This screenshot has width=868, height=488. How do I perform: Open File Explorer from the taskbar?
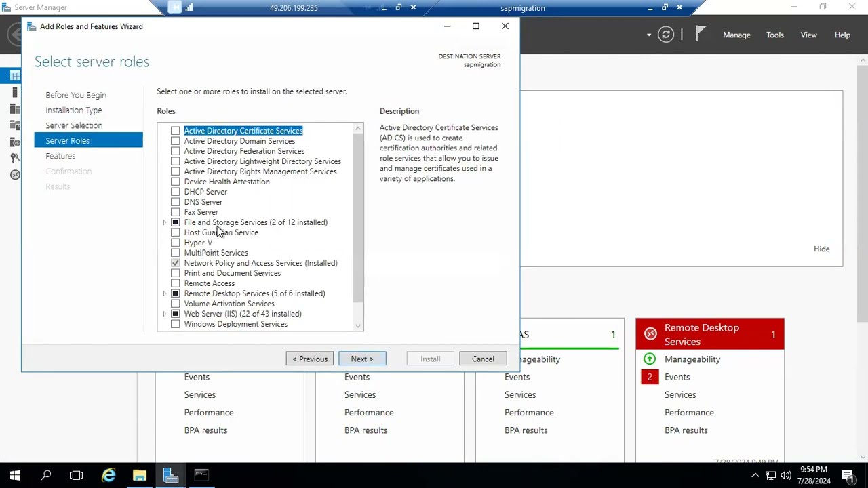point(140,475)
